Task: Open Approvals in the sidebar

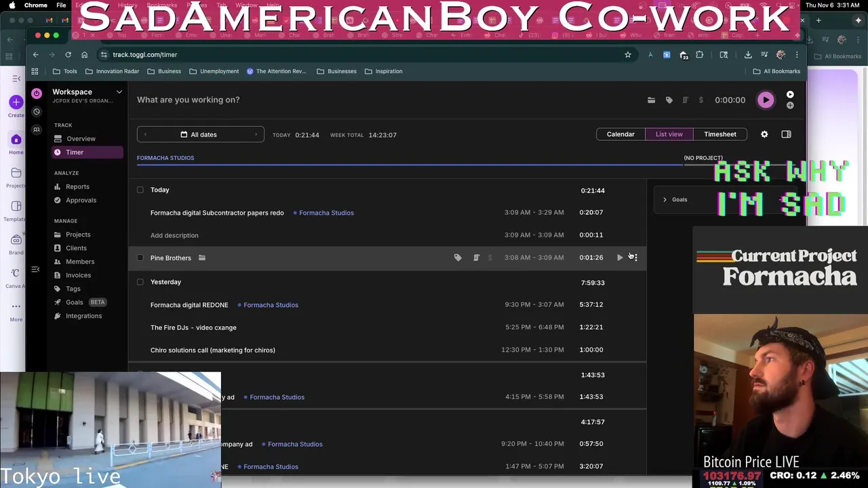Action: point(81,201)
